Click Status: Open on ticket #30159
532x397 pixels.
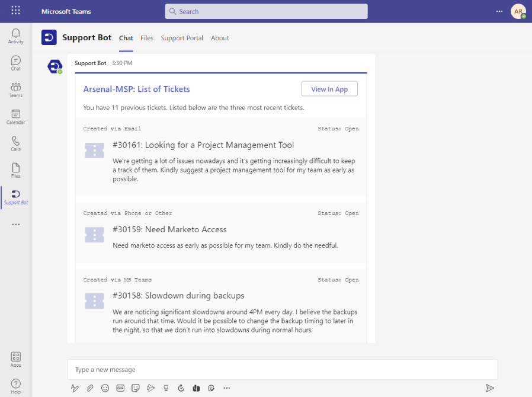pyautogui.click(x=338, y=213)
